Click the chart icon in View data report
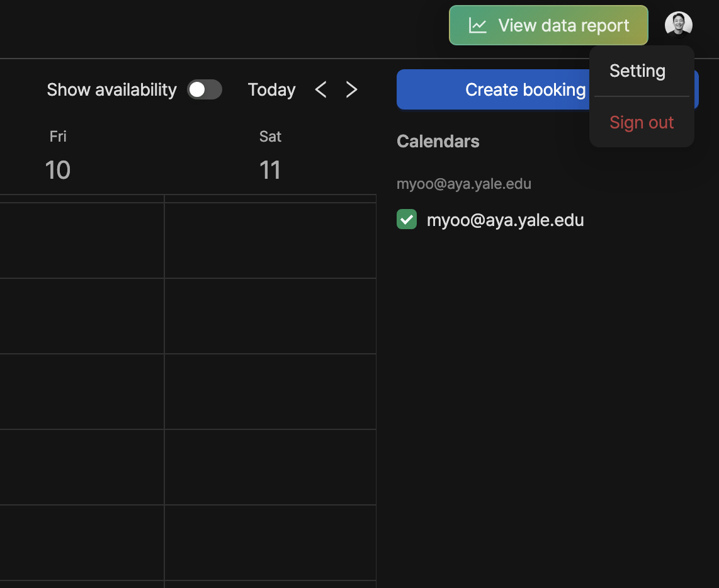 point(478,26)
